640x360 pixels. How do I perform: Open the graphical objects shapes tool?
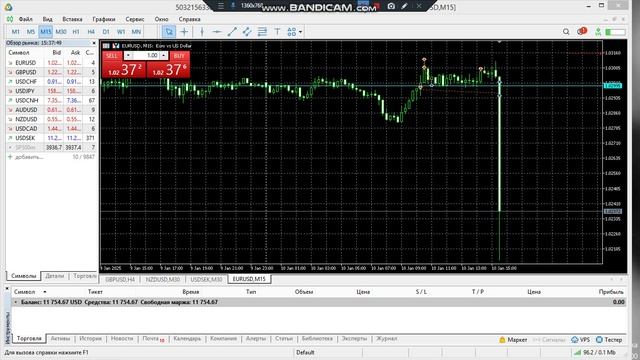point(291,32)
